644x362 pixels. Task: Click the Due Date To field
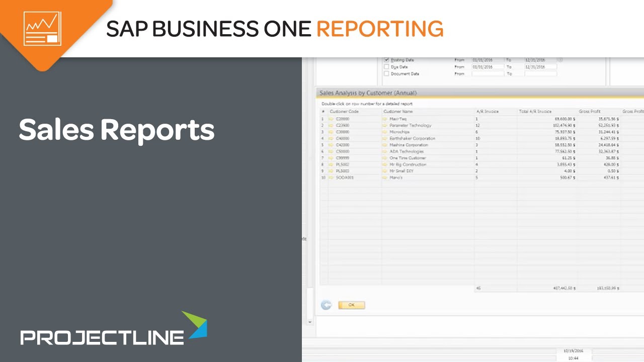pyautogui.click(x=540, y=67)
